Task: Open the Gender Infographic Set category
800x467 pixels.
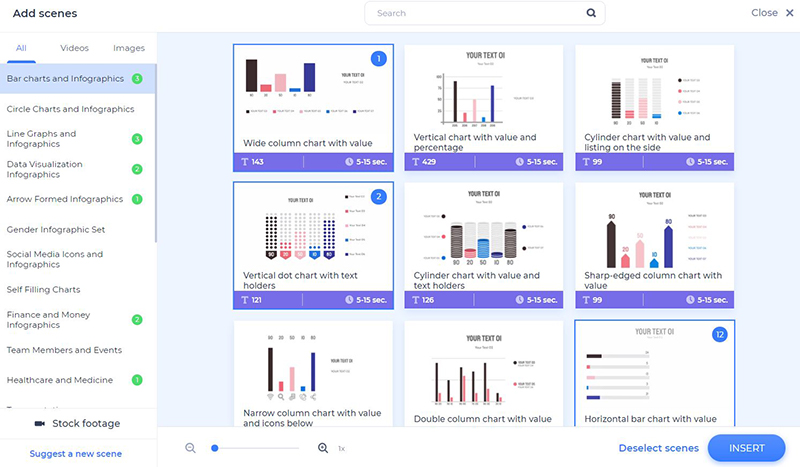Action: (55, 229)
